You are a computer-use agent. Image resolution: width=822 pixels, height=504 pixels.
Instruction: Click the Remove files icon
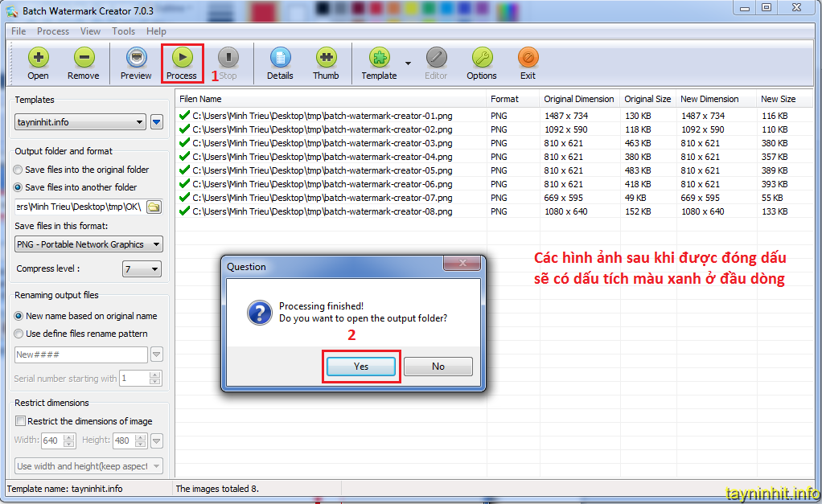pyautogui.click(x=83, y=63)
